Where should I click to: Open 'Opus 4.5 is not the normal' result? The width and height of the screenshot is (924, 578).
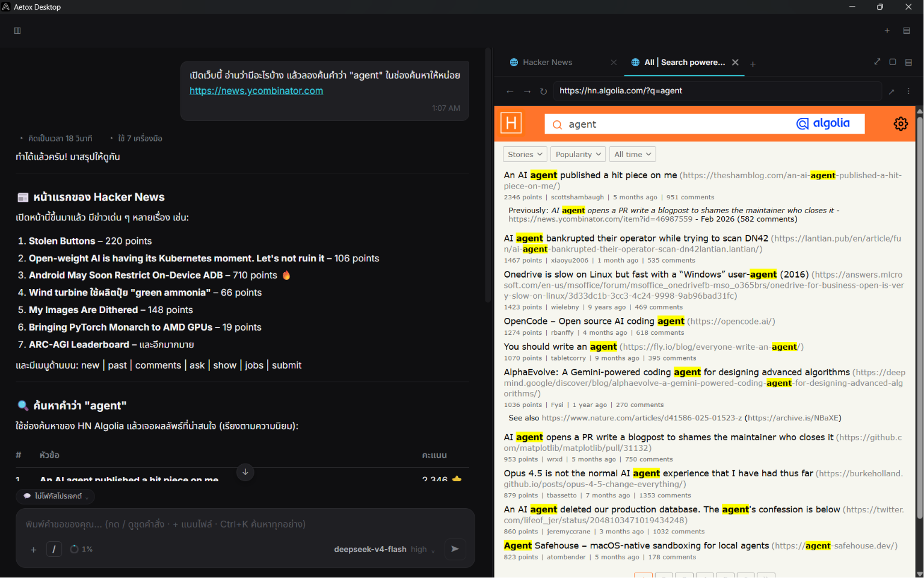[658, 473]
